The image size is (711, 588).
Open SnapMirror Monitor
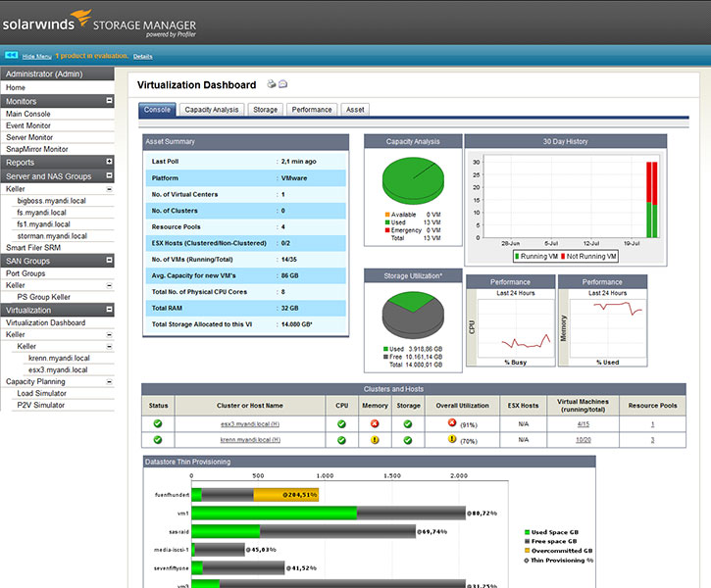click(x=36, y=149)
